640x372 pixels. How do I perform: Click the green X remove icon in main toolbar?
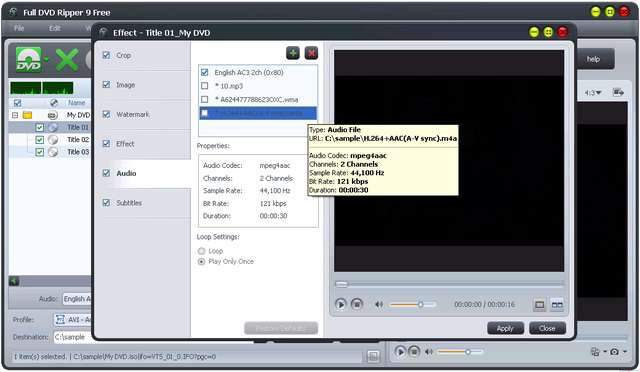click(x=67, y=60)
